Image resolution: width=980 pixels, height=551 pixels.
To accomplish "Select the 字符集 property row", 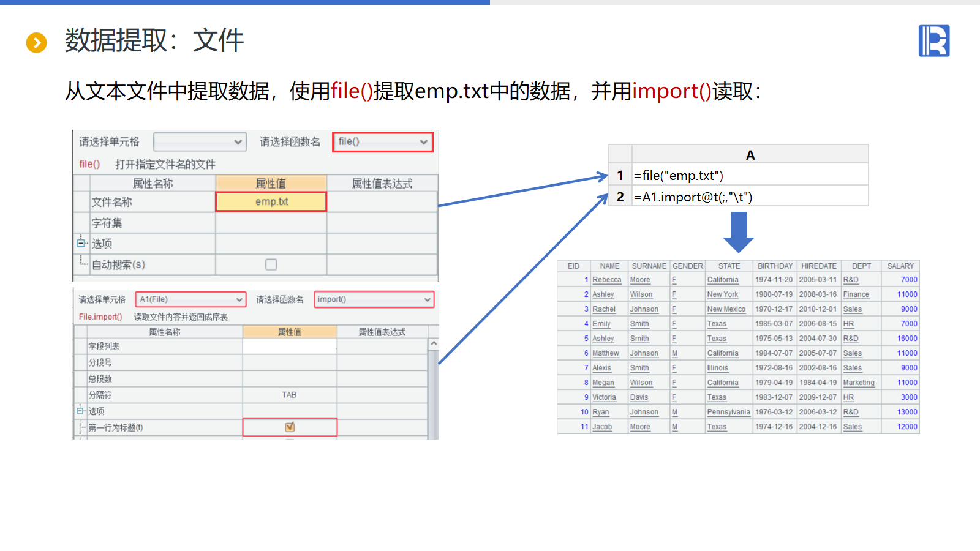I will tap(255, 223).
